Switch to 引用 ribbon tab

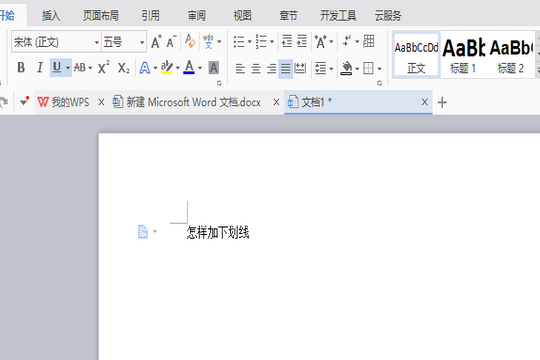(x=150, y=16)
